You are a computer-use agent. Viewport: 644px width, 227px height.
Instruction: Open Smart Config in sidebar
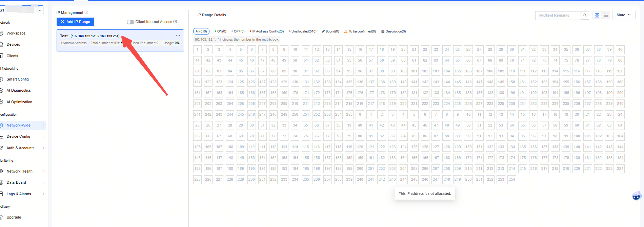[18, 79]
